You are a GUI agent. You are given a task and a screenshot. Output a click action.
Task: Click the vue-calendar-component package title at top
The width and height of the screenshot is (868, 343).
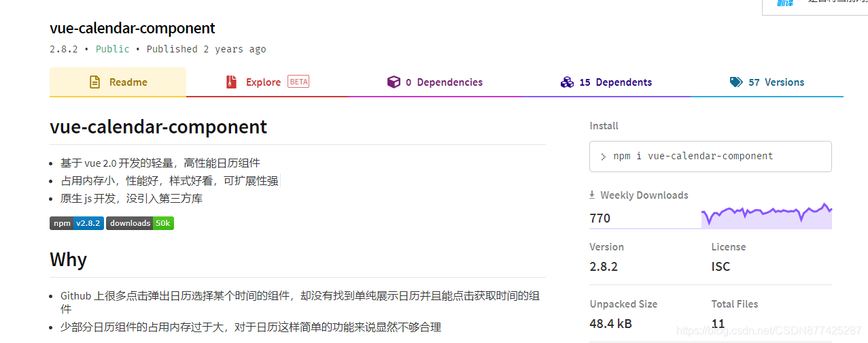coord(133,28)
